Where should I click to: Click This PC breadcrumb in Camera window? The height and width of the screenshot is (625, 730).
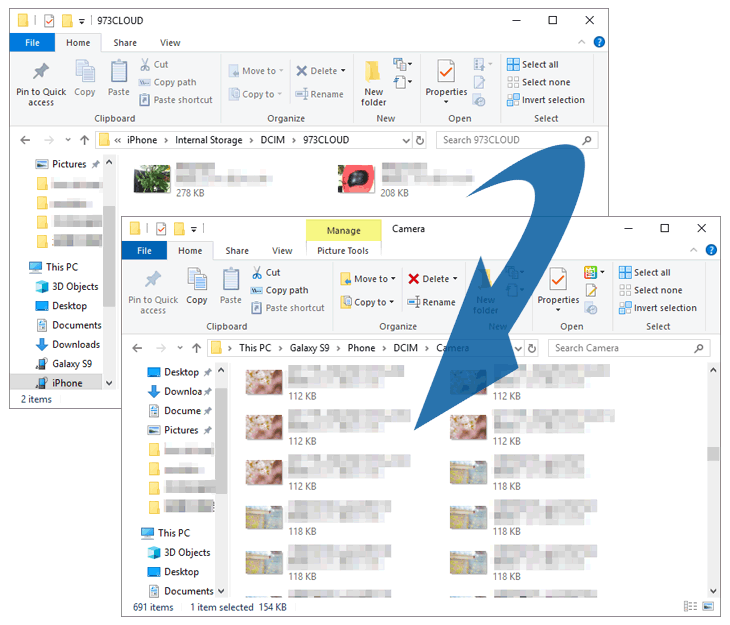tap(255, 348)
